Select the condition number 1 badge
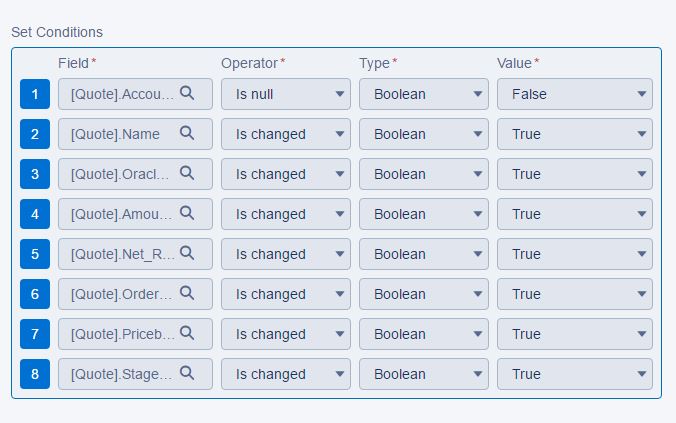The height and width of the screenshot is (423, 676). point(35,94)
